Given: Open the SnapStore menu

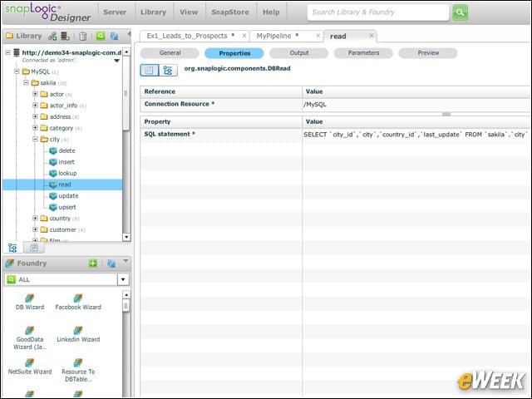Looking at the screenshot, I should tap(230, 12).
